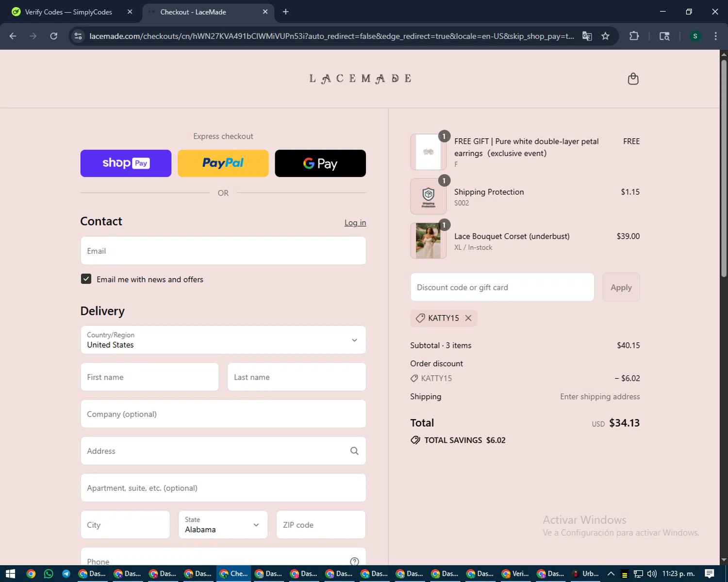
Task: Bookmark this page with star icon
Action: (605, 36)
